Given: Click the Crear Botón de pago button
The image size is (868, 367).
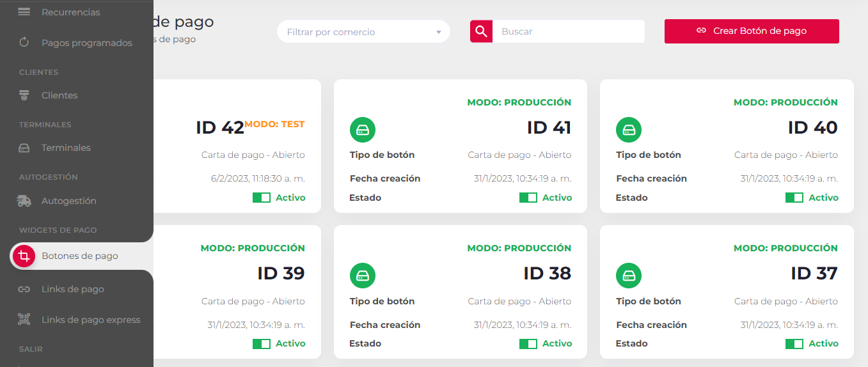Looking at the screenshot, I should [x=751, y=31].
